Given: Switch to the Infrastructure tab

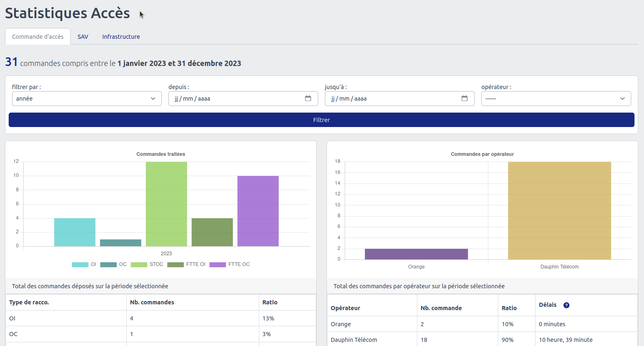Looking at the screenshot, I should [x=121, y=36].
